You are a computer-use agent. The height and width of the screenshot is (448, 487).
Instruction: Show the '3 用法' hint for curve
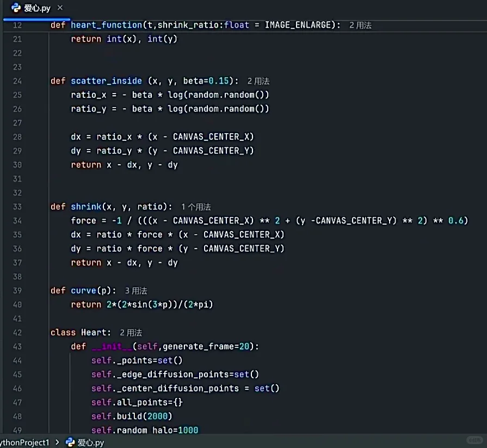coord(136,291)
